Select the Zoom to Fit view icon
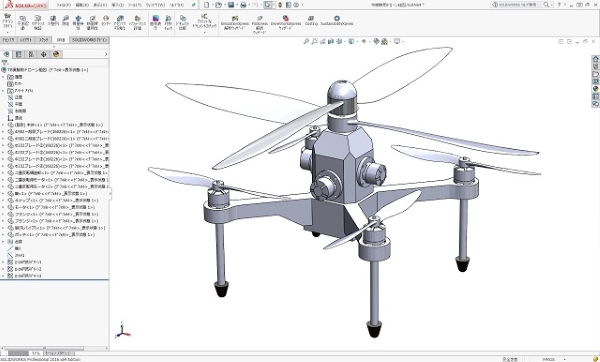The width and height of the screenshot is (600, 362). [x=306, y=41]
